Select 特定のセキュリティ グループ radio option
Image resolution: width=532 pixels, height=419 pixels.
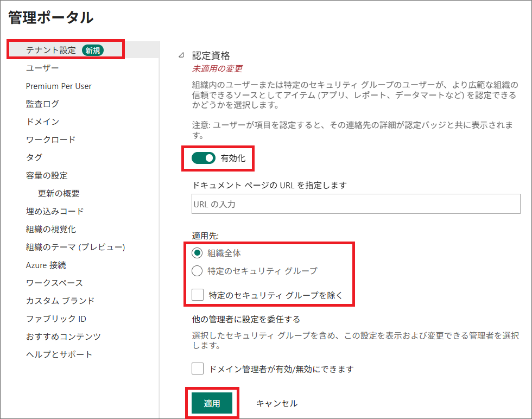[197, 271]
